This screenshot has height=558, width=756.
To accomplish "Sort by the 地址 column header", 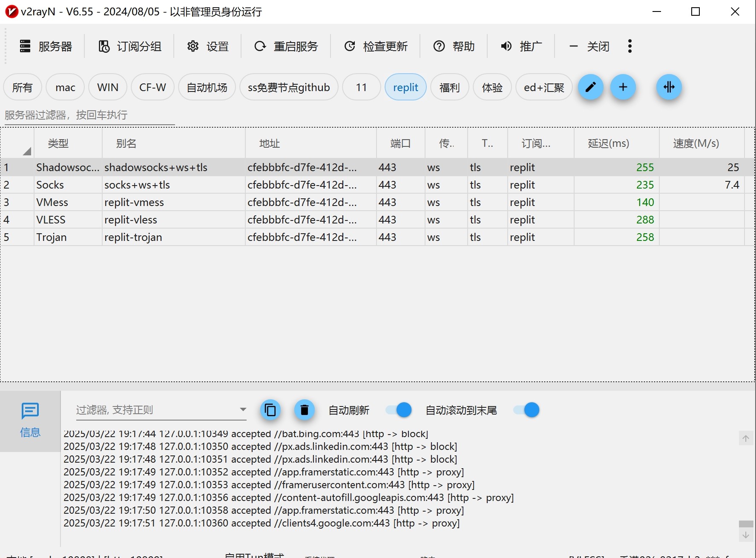I will (311, 143).
